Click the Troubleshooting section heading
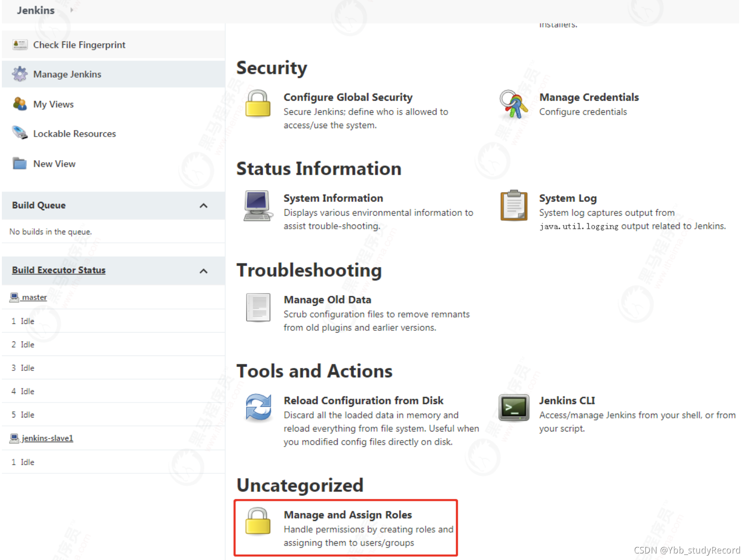 (309, 270)
